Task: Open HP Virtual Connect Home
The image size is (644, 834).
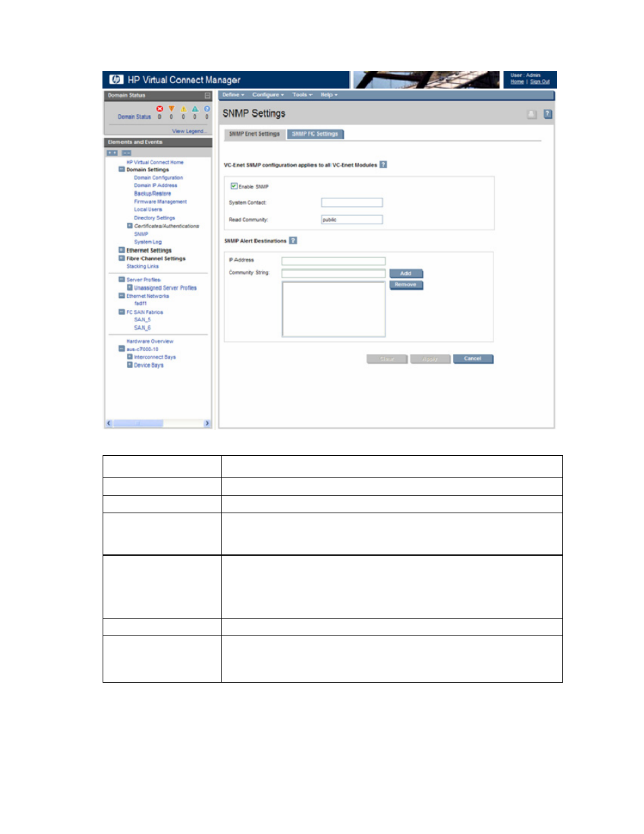Action: [155, 162]
